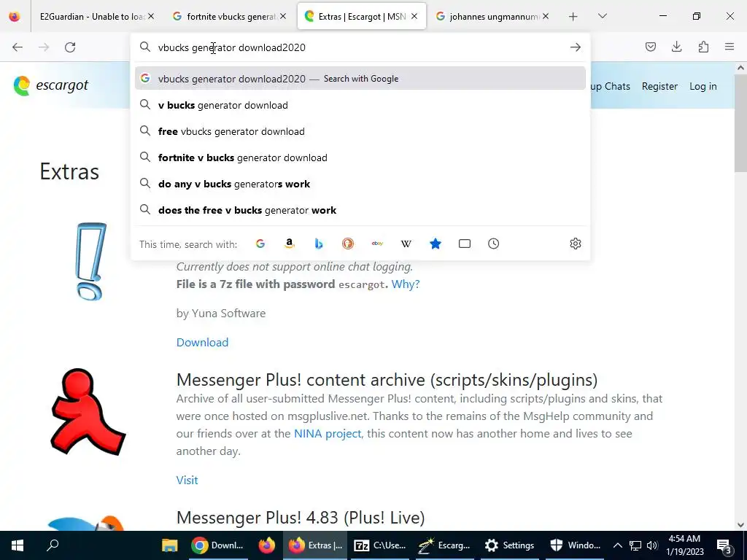Screen dimensions: 747x560
Task: Open search settings gear icon
Action: [576, 244]
